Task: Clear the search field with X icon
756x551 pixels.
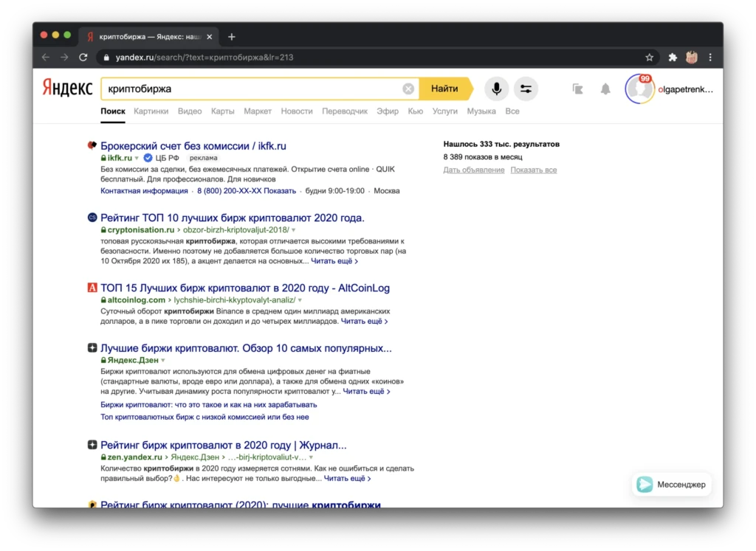Action: point(408,89)
